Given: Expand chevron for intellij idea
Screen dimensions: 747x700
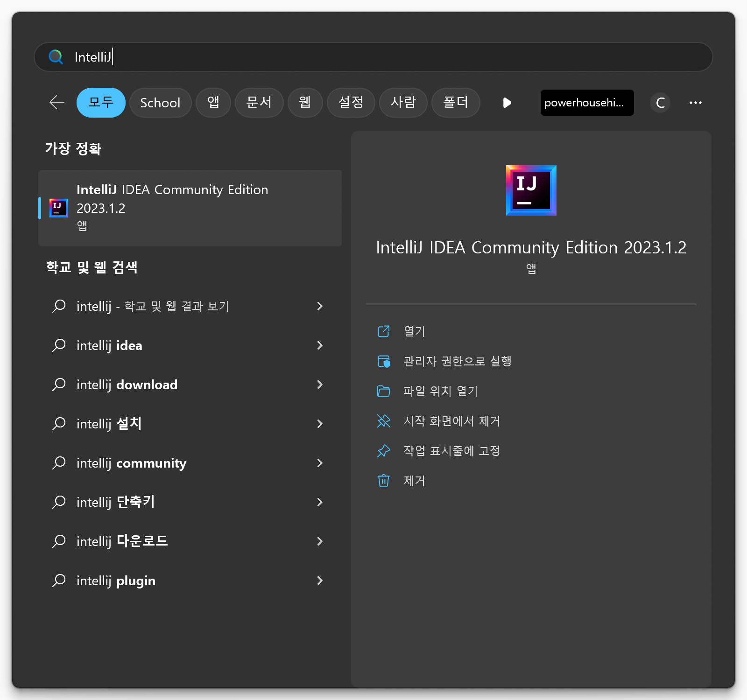Looking at the screenshot, I should [320, 345].
